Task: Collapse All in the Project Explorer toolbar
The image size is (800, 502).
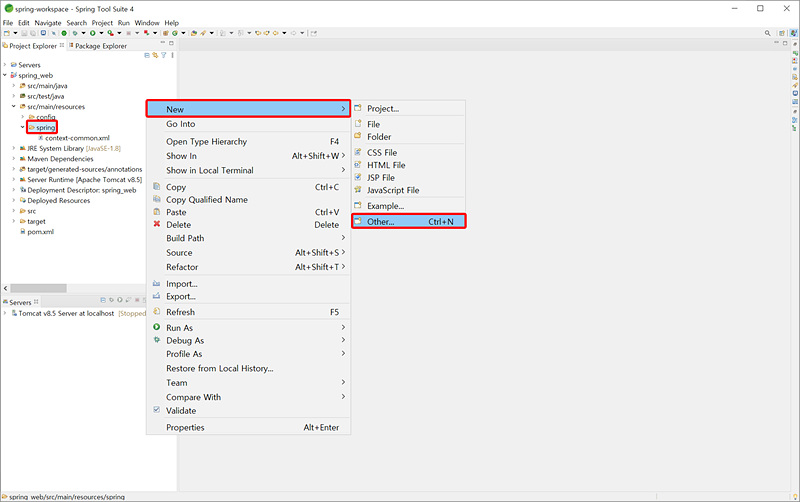Action: point(147,55)
